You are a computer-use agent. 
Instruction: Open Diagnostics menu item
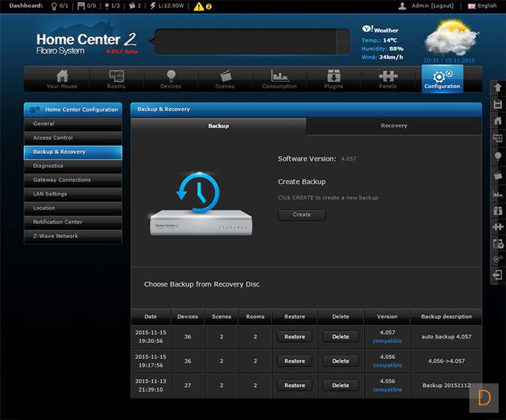(x=73, y=166)
